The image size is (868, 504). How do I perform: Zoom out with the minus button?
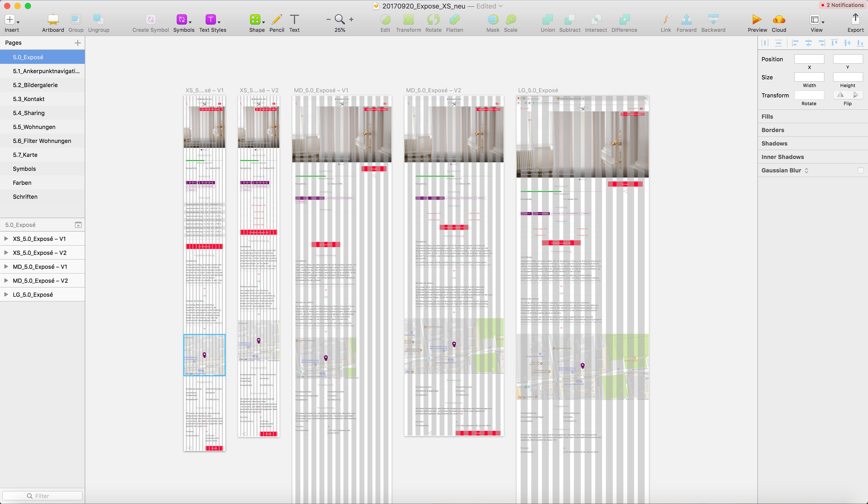[328, 20]
